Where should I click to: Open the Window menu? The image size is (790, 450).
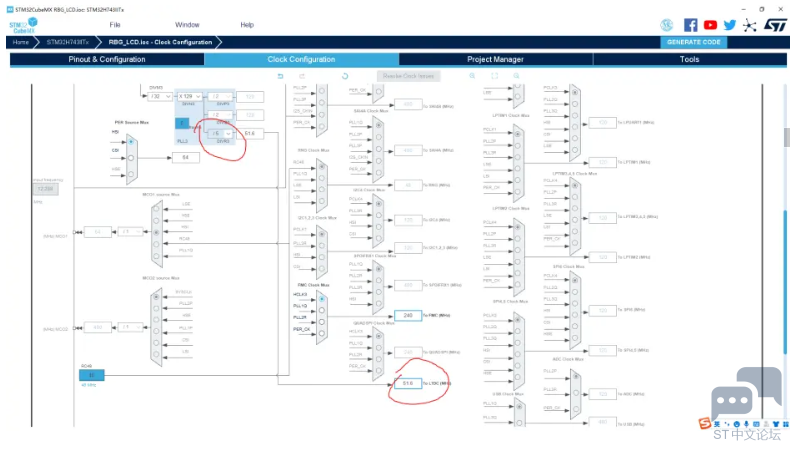pos(187,25)
